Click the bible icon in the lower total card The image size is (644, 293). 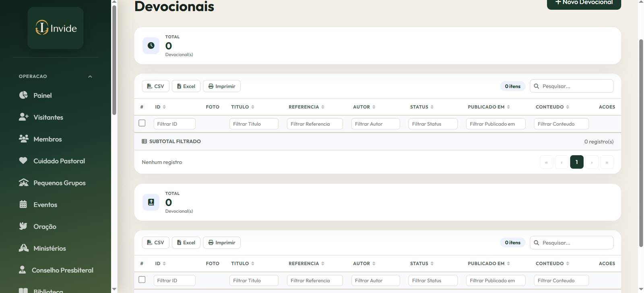[151, 202]
